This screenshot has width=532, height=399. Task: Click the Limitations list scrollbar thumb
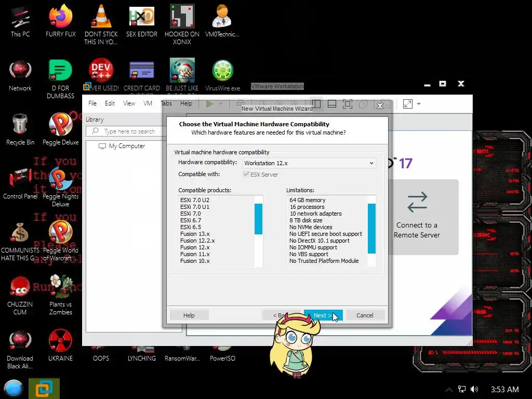click(x=371, y=229)
